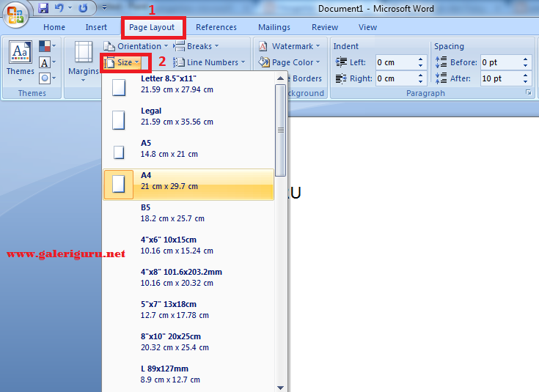The width and height of the screenshot is (539, 392).
Task: Increase Spacing Before with up spinner
Action: (526, 59)
